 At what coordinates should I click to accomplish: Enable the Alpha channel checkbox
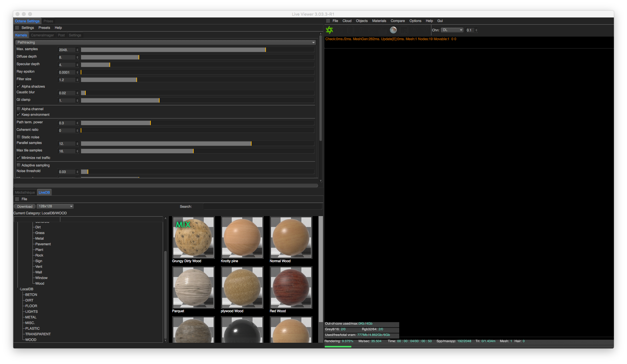(19, 109)
